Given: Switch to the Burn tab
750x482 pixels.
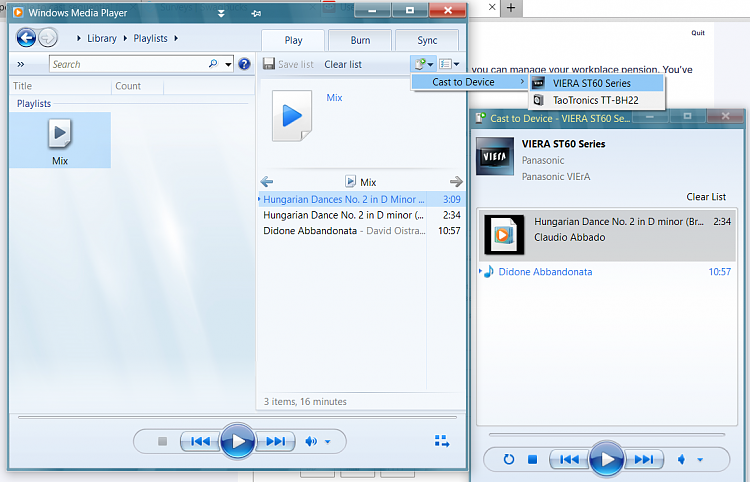Looking at the screenshot, I should (360, 41).
